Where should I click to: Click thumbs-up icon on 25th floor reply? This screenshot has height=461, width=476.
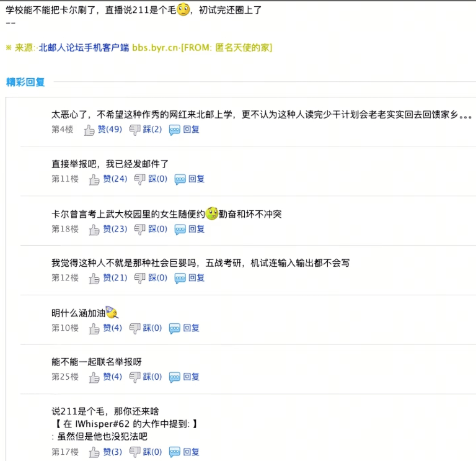[x=94, y=377]
